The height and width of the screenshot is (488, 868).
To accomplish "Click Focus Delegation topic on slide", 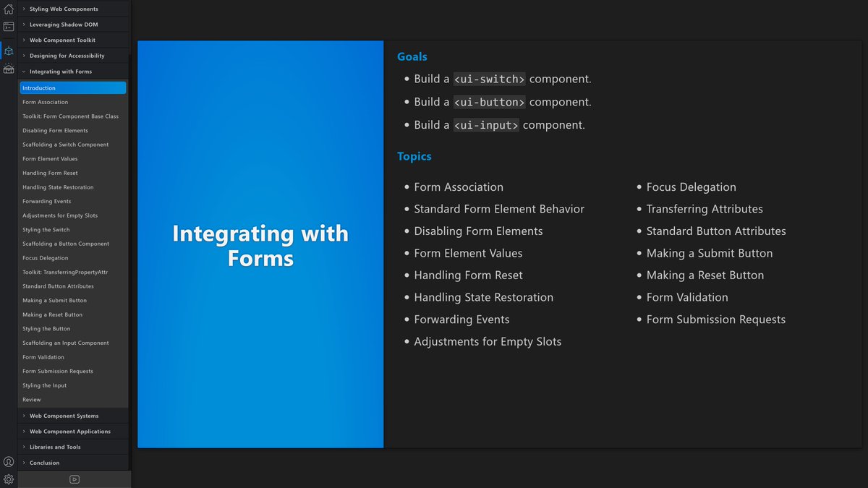I will (692, 187).
